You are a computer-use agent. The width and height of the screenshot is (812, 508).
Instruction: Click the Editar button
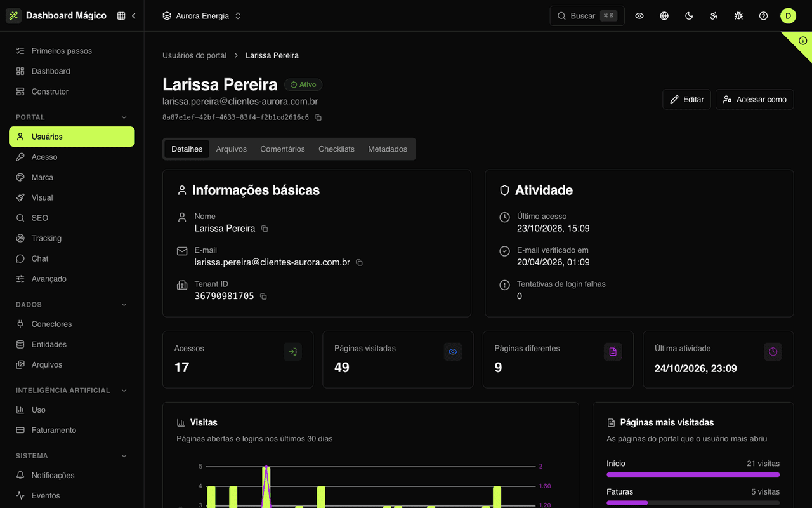click(687, 99)
